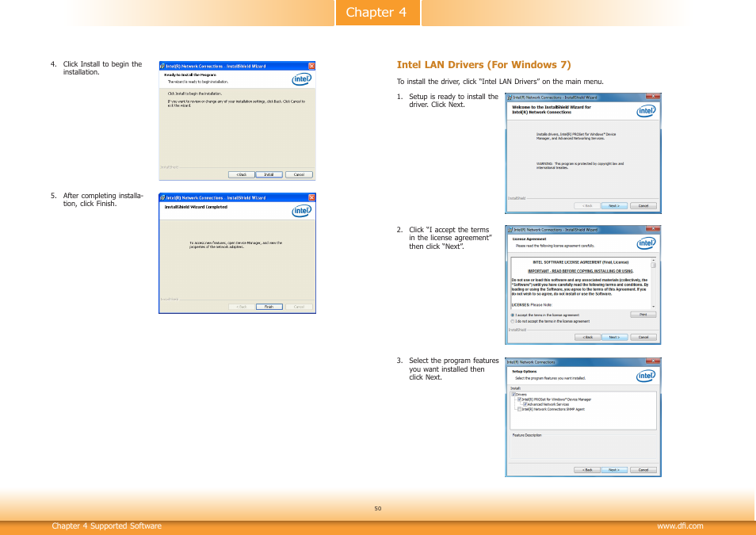The width and height of the screenshot is (756, 535).
Task: Click title bar installer icon of Wizard Completed dialog
Action: click(163, 198)
